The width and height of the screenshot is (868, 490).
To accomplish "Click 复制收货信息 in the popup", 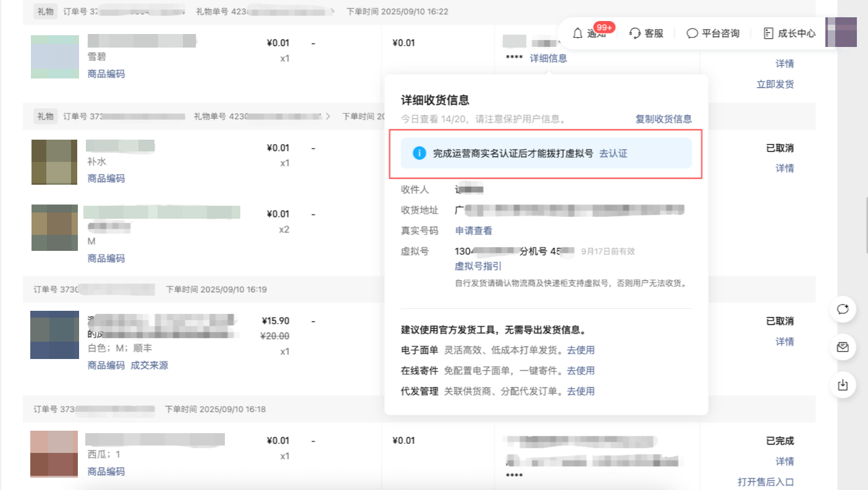I will click(x=664, y=119).
